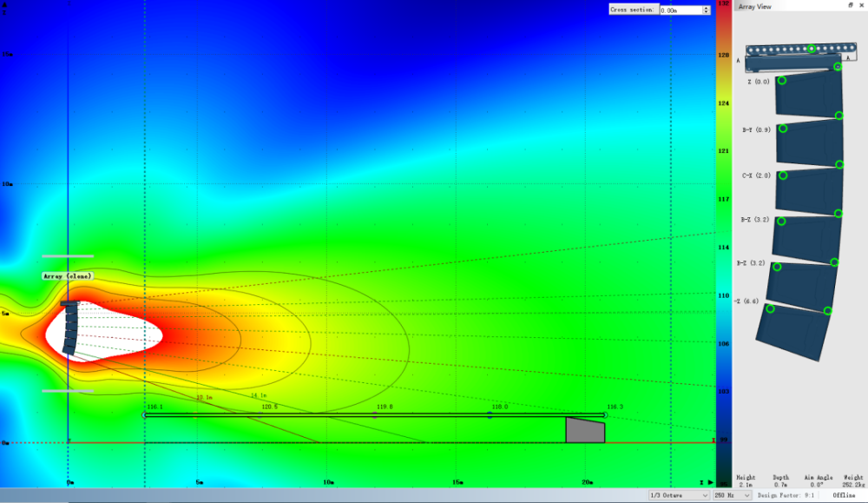Click the 'B-Y (0.9)' splay angle label
868x503 pixels.
pyautogui.click(x=756, y=130)
